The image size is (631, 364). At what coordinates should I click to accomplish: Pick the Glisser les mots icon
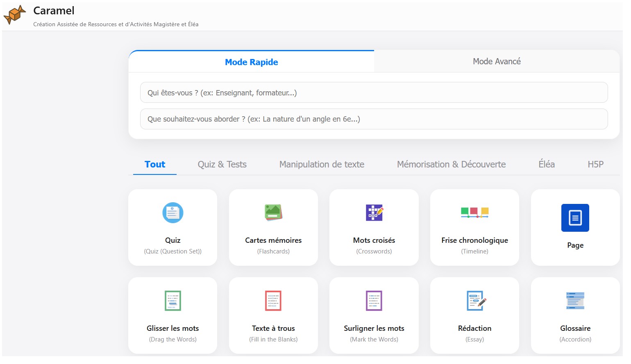pyautogui.click(x=173, y=301)
